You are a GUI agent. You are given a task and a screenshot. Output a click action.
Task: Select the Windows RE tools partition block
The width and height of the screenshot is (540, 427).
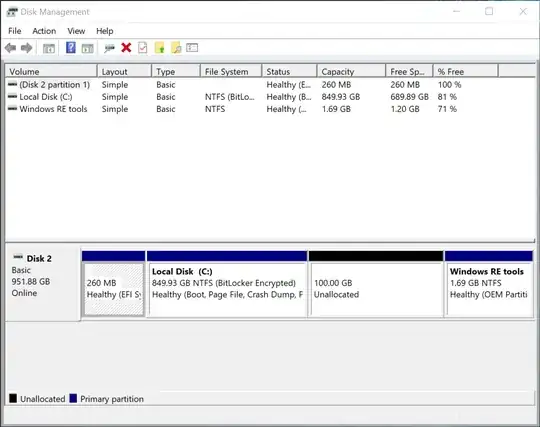pyautogui.click(x=489, y=283)
